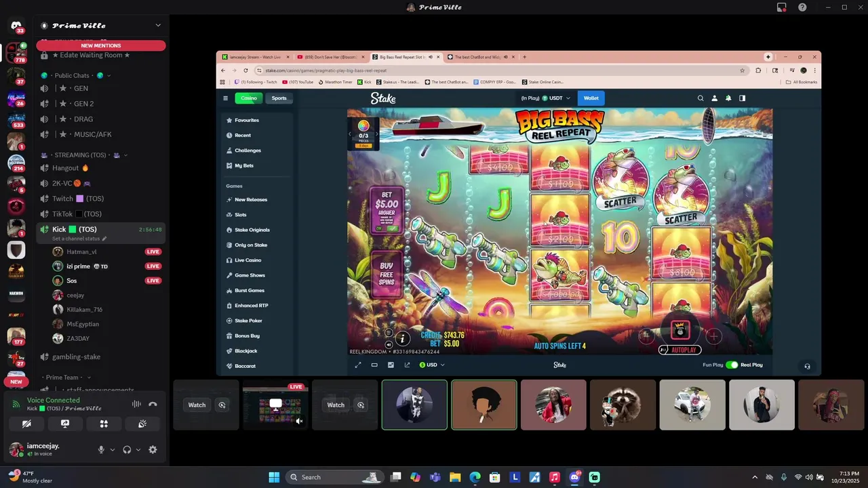Open the soundboard icon

point(142,424)
